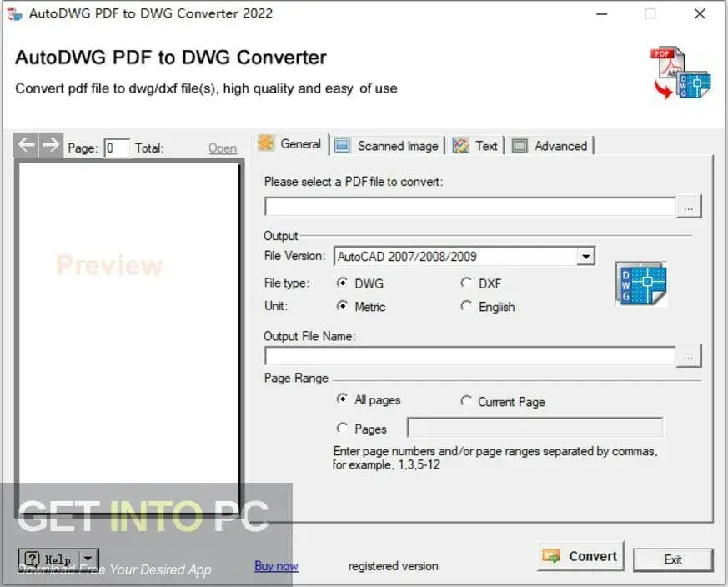Click the Advanced tab icon

[x=519, y=145]
